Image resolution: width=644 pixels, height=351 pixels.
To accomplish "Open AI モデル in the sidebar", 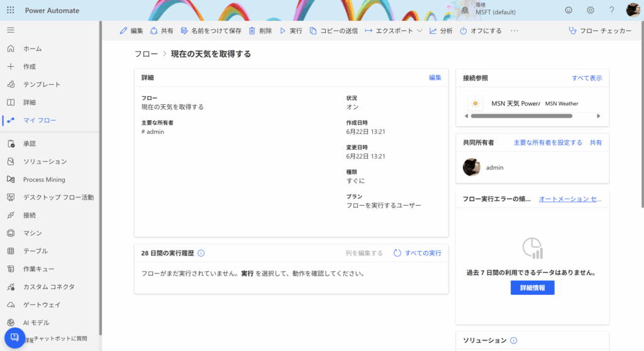I will pyautogui.click(x=50, y=323).
